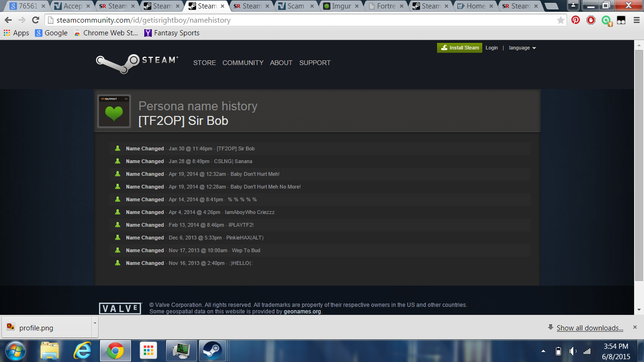Switch to the Imgur tab
Screen dimensions: 644x362
tap(341, 6)
